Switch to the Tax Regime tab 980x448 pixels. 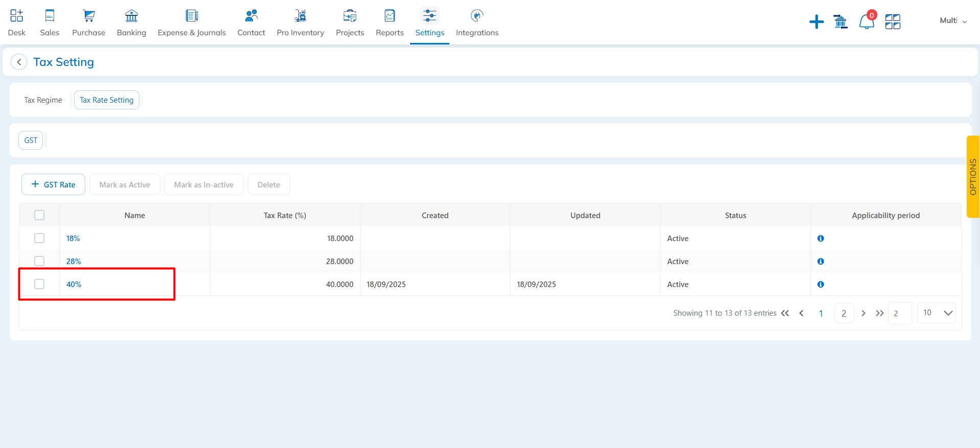[43, 100]
